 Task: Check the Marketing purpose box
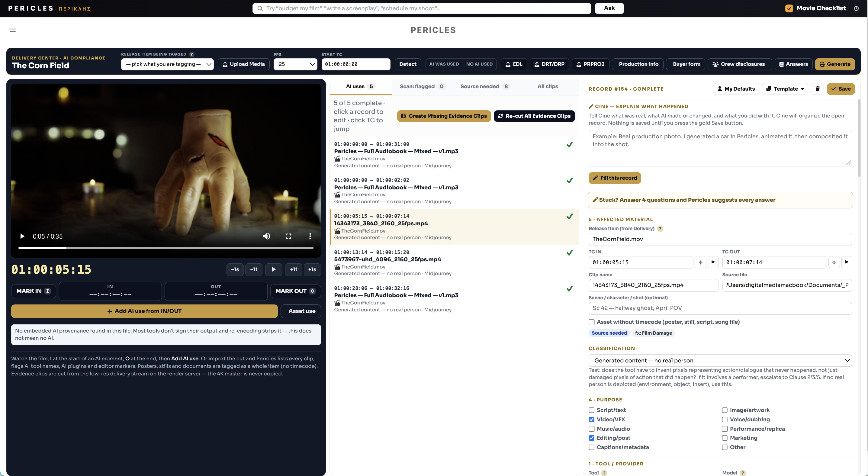pyautogui.click(x=725, y=438)
